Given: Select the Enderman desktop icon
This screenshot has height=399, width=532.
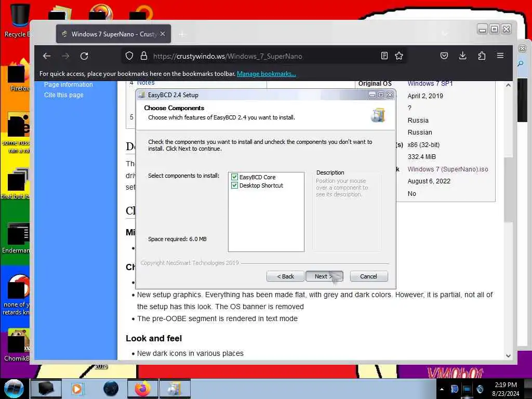Looking at the screenshot, I should click(17, 238).
